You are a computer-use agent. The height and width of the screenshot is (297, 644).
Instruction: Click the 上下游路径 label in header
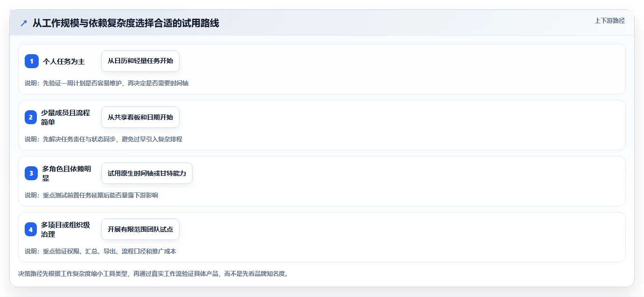tap(609, 21)
